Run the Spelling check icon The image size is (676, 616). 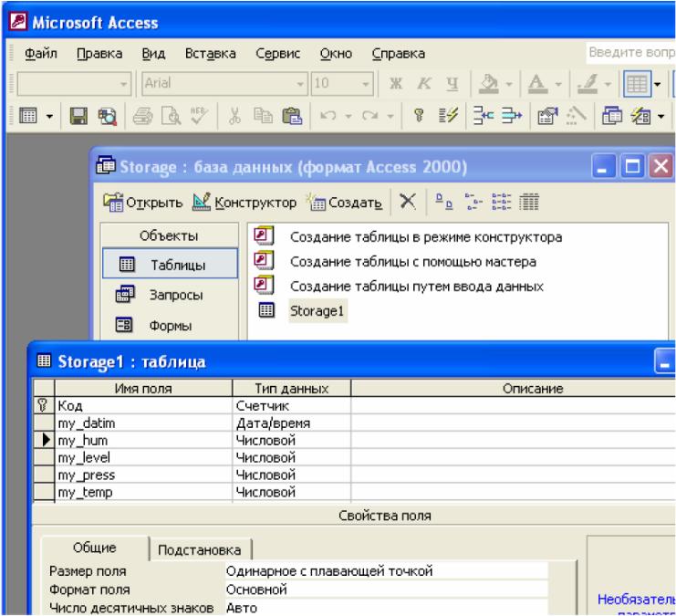199,116
